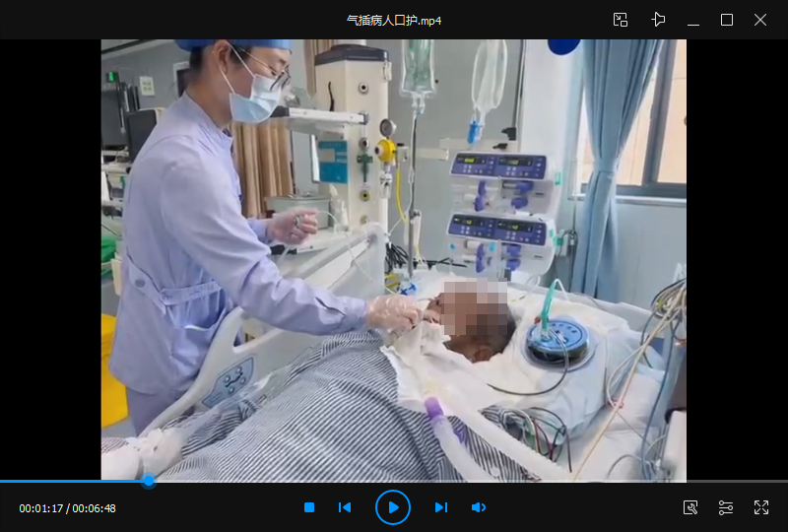Viewport: 788px width, 532px height.
Task: Close the video player window
Action: [x=760, y=20]
